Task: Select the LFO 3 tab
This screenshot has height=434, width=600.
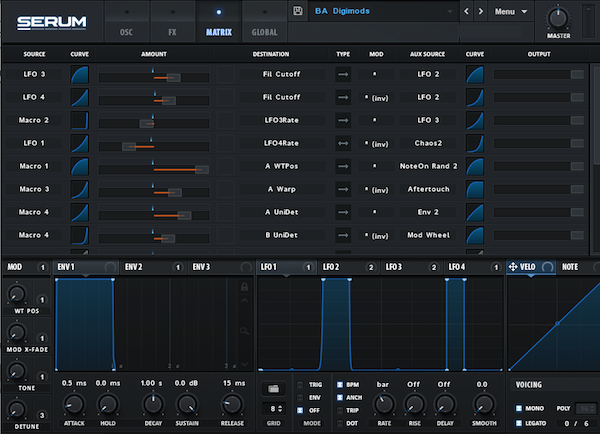Action: pyautogui.click(x=412, y=267)
